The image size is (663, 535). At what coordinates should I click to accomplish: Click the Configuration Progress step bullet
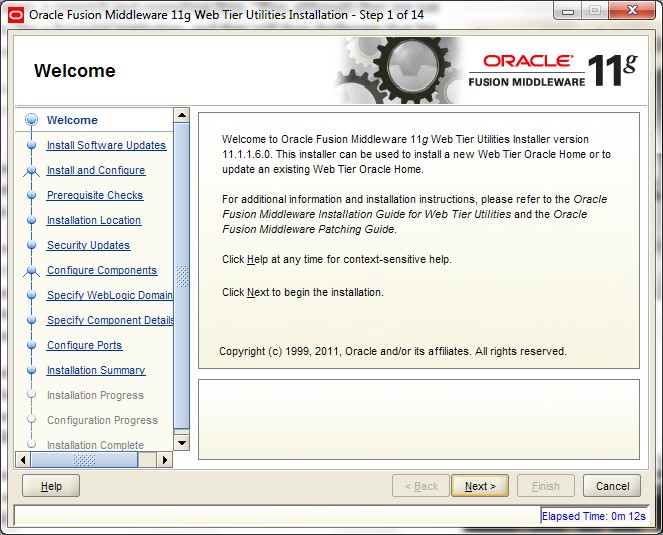click(31, 419)
